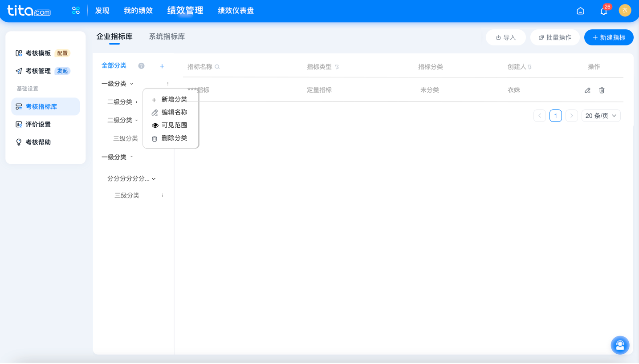Click the 批量操作 button
The width and height of the screenshot is (639, 364).
point(555,37)
